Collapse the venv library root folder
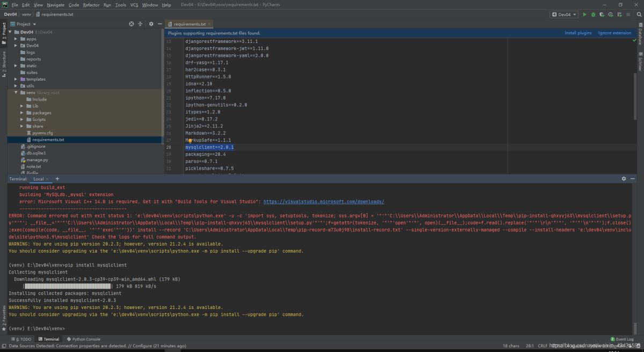Image resolution: width=644 pixels, height=352 pixels. tap(16, 92)
